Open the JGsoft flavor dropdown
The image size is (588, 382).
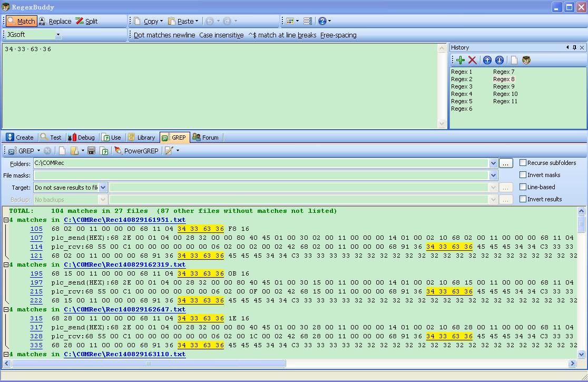coord(58,35)
